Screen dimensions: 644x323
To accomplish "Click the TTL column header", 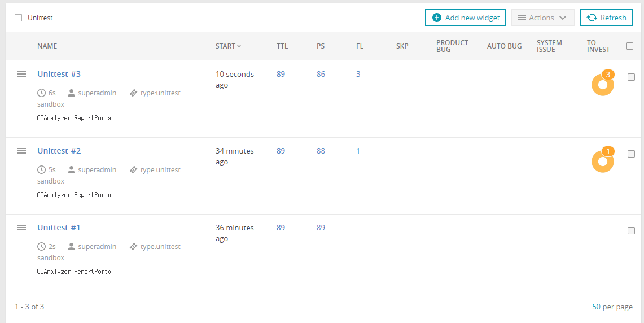I will click(282, 46).
